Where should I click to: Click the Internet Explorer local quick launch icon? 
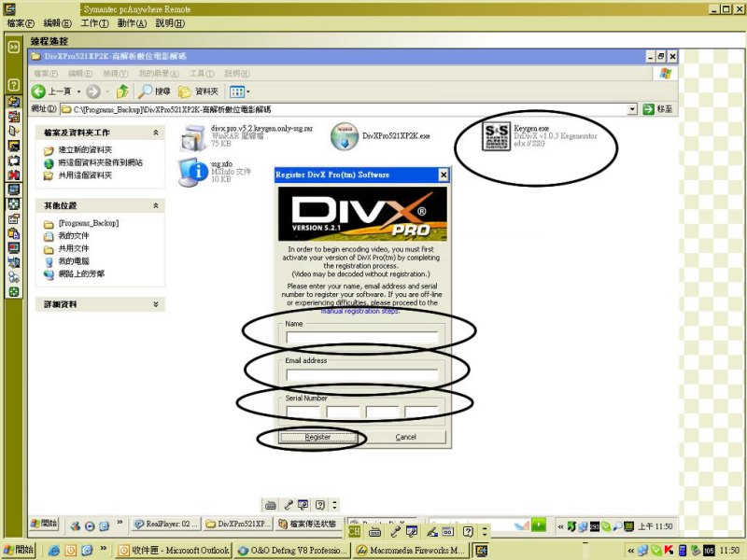point(54,551)
